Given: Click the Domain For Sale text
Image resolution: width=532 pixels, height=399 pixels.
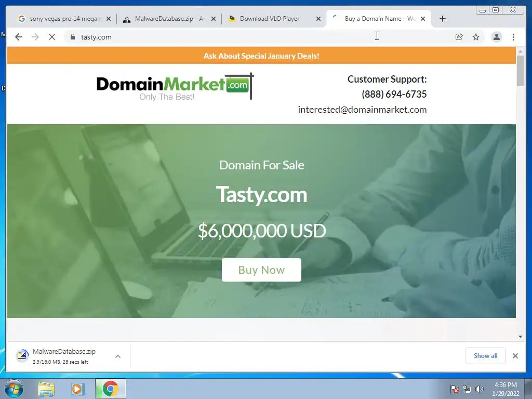Looking at the screenshot, I should click(x=262, y=165).
